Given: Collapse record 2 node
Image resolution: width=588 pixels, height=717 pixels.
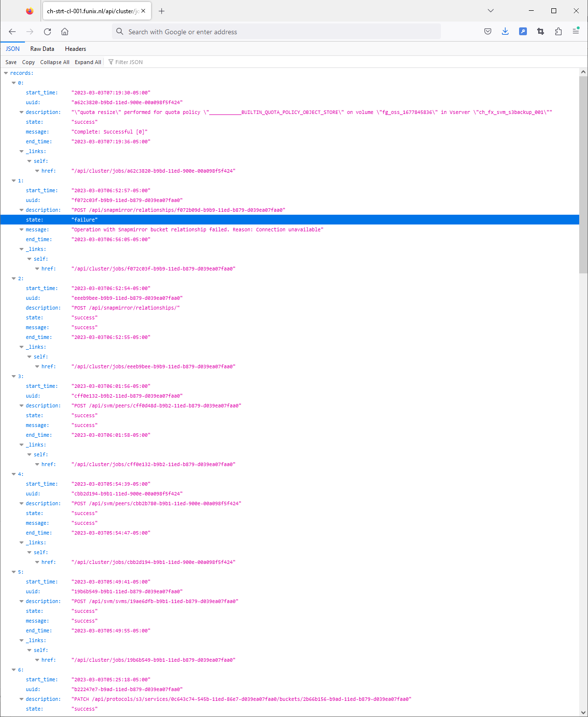Looking at the screenshot, I should coord(14,278).
